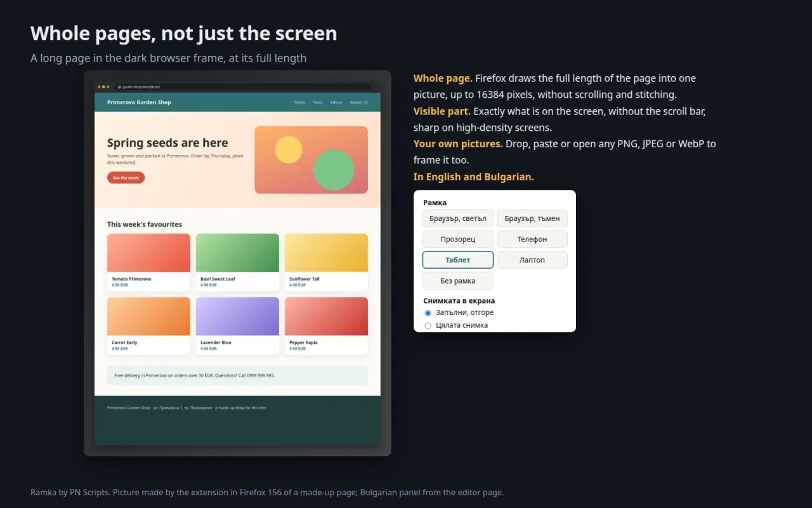Click the Primerovo Garden Shop header logo text
The height and width of the screenshot is (508, 812).
(139, 102)
